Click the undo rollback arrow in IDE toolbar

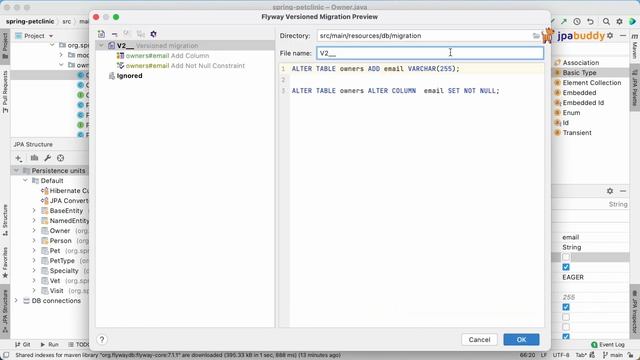tap(591, 21)
